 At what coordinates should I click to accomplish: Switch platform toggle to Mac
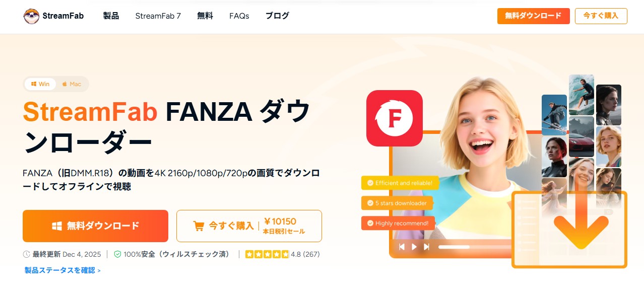click(x=72, y=84)
